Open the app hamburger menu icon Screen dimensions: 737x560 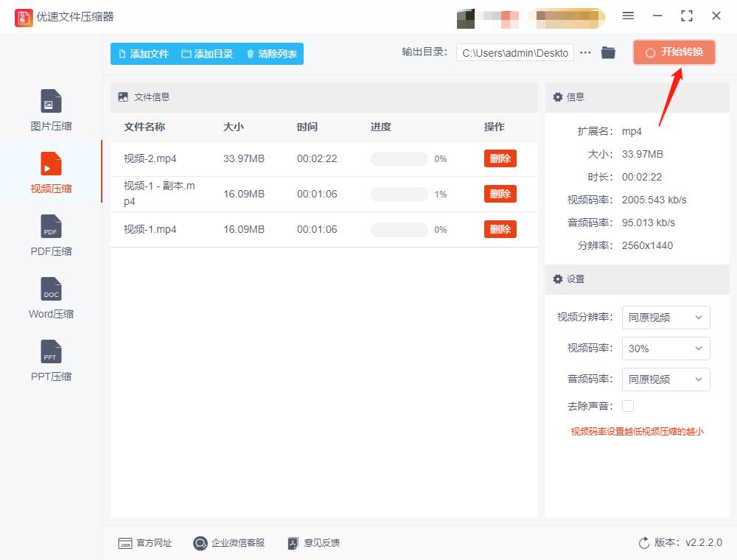click(629, 15)
